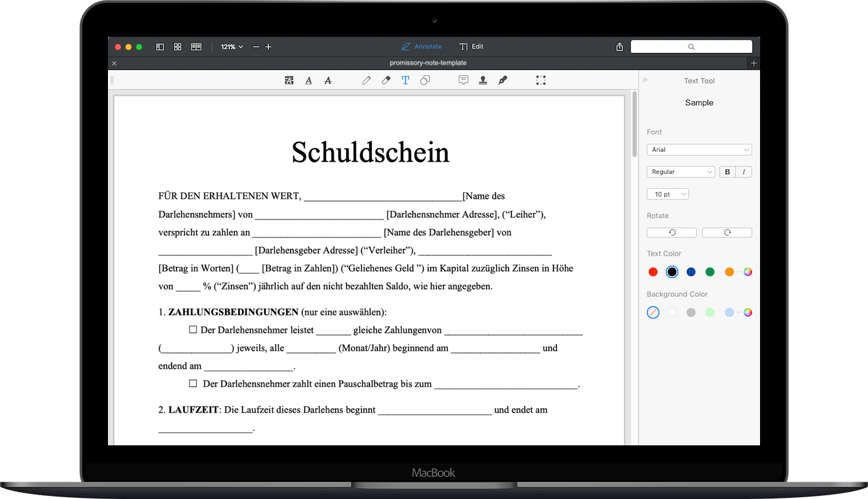The image size is (868, 499).
Task: Click the Share icon
Action: tap(619, 47)
